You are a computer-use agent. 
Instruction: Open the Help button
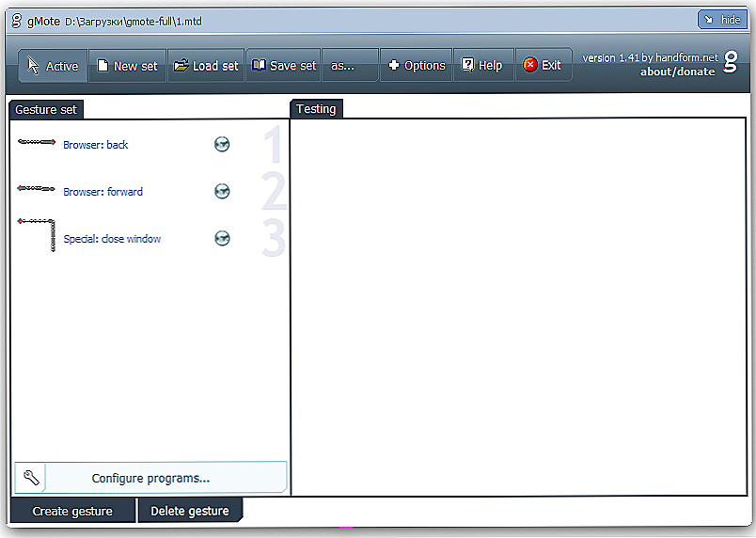tap(483, 66)
